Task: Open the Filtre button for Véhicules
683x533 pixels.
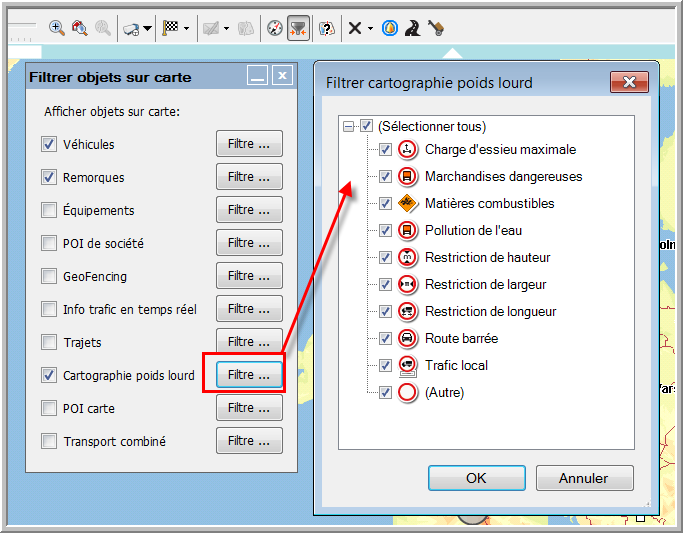Action: click(x=249, y=144)
